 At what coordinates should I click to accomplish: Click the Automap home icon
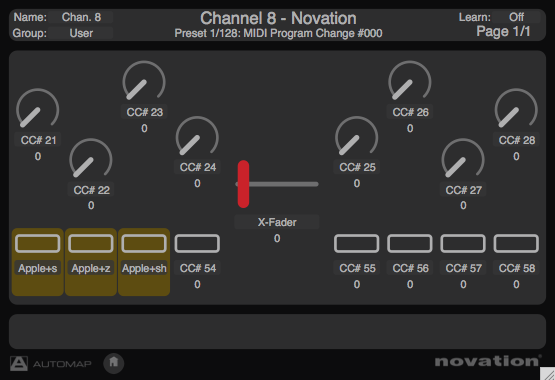[x=114, y=363]
